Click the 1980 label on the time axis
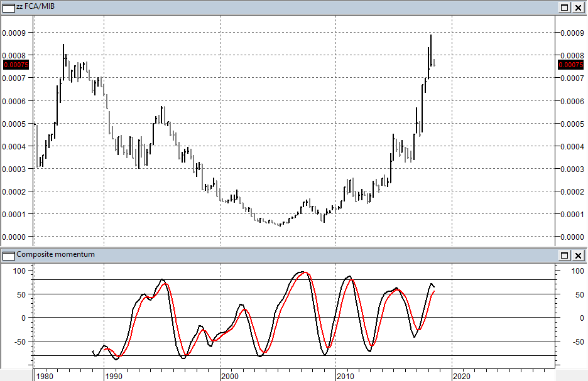Viewport: 588px width, 381px height. 44,376
